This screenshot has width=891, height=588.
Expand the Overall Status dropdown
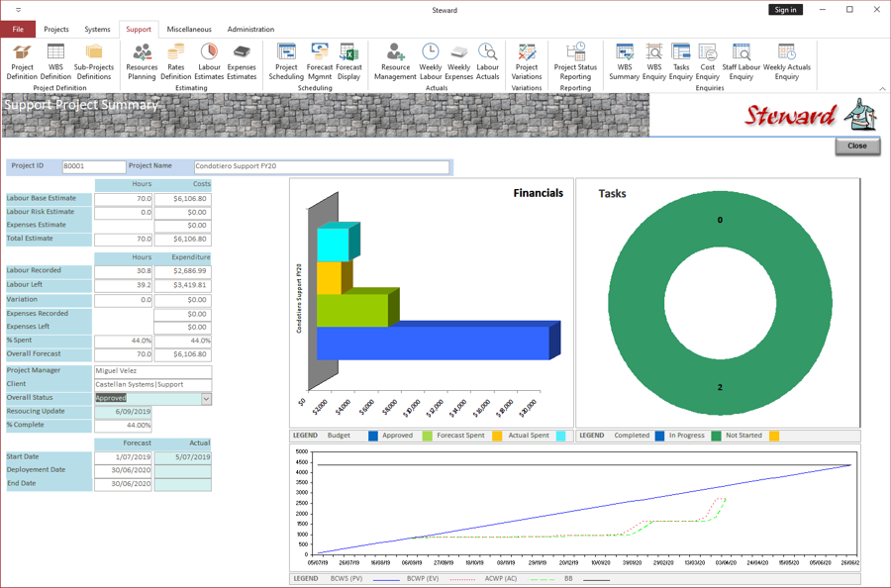coord(206,399)
